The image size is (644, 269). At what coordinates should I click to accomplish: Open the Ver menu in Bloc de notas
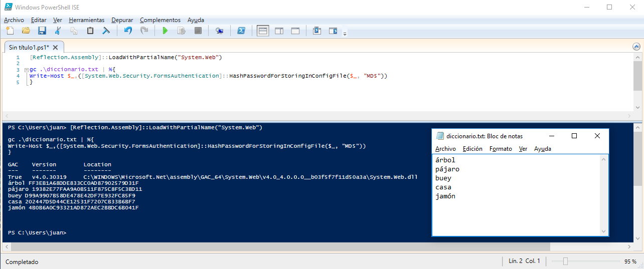[523, 149]
